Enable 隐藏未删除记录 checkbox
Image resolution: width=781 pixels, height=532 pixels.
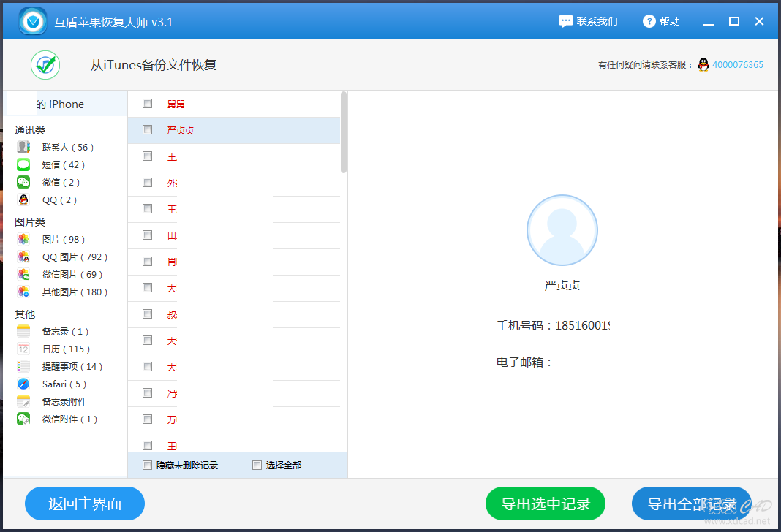pos(148,465)
